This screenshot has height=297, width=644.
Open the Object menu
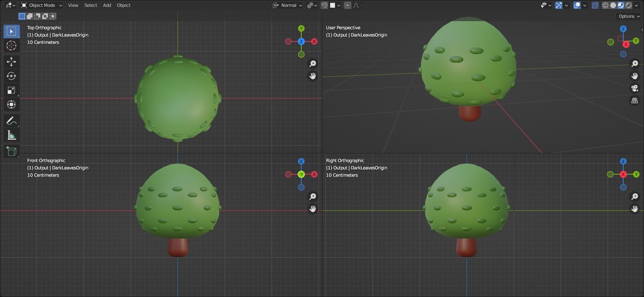click(124, 5)
